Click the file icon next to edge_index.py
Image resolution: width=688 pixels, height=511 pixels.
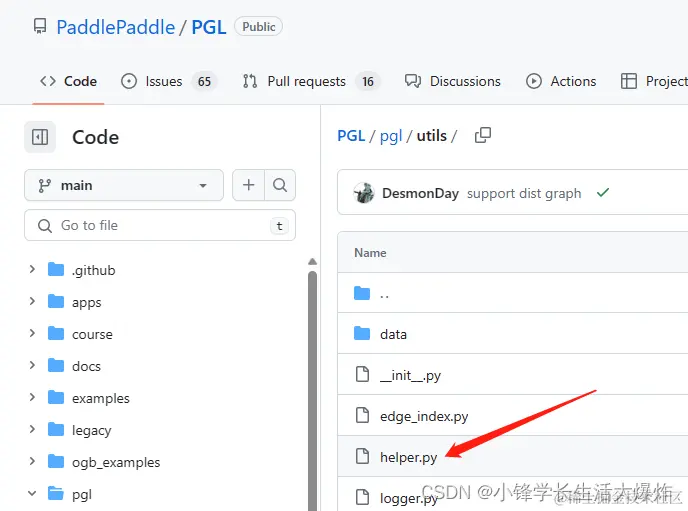pos(362,415)
